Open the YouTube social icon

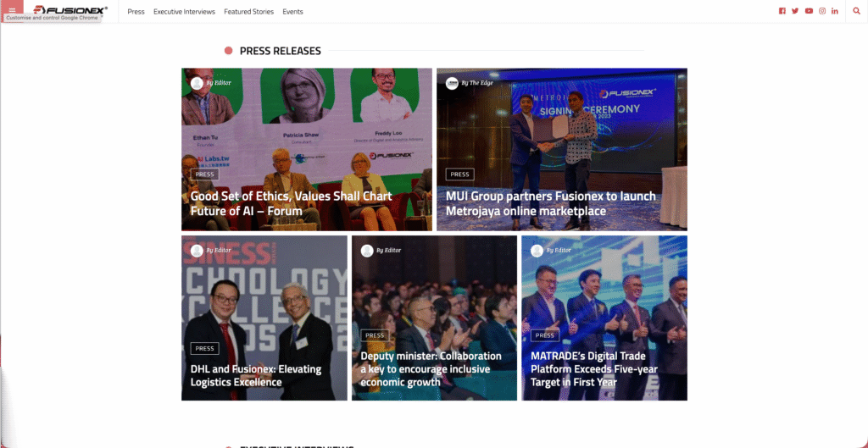coord(809,11)
